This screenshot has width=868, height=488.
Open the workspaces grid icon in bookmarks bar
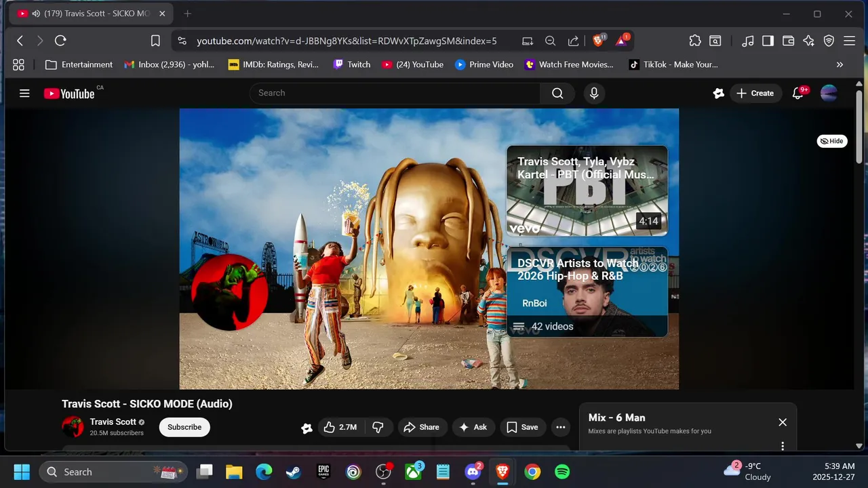(x=18, y=64)
